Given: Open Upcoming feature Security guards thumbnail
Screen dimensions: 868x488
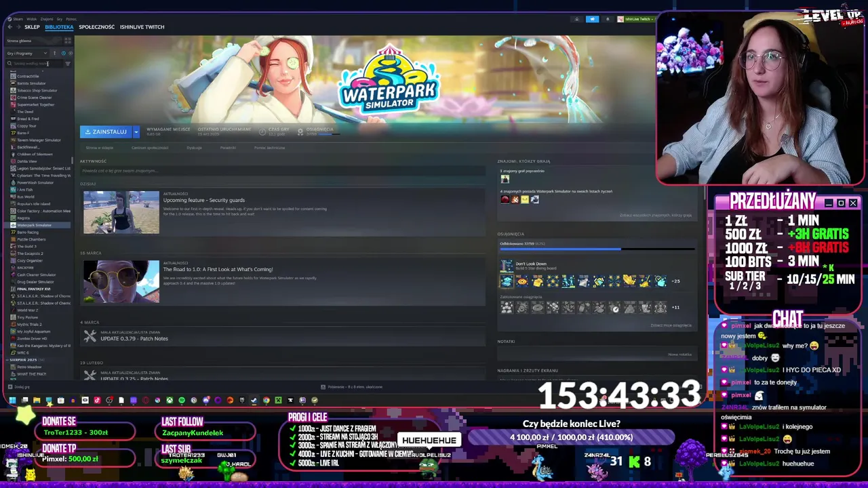Looking at the screenshot, I should [121, 212].
